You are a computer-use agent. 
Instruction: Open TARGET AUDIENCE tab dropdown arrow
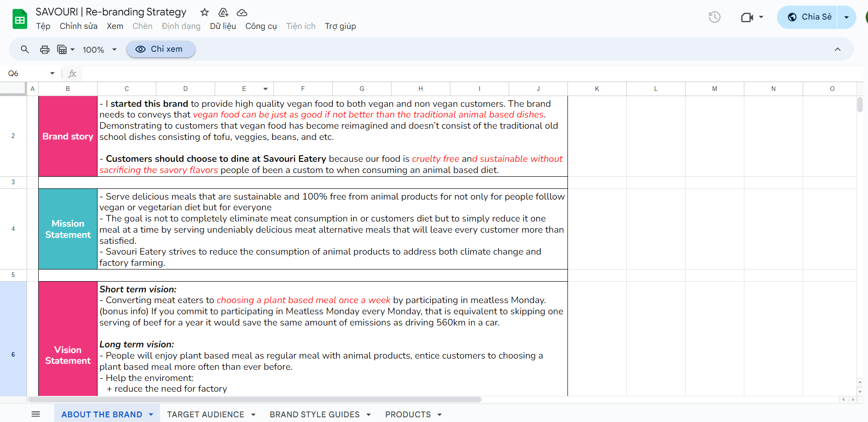253,415
